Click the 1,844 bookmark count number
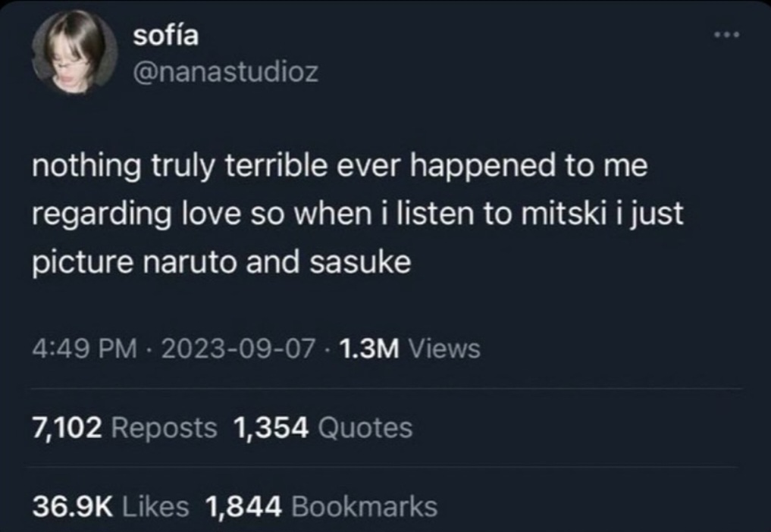Screen dimensions: 771x532 tap(243, 505)
